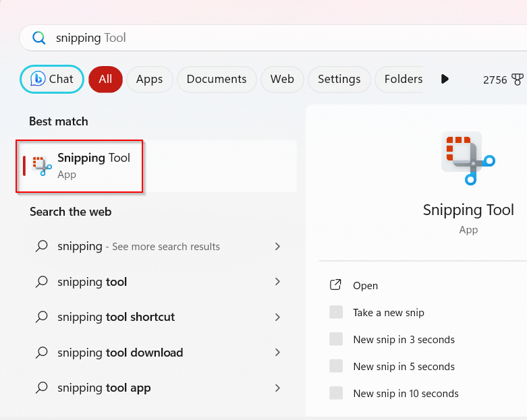527x420 pixels.
Task: Select 'snipping tool app' web suggestion
Action: (x=157, y=388)
